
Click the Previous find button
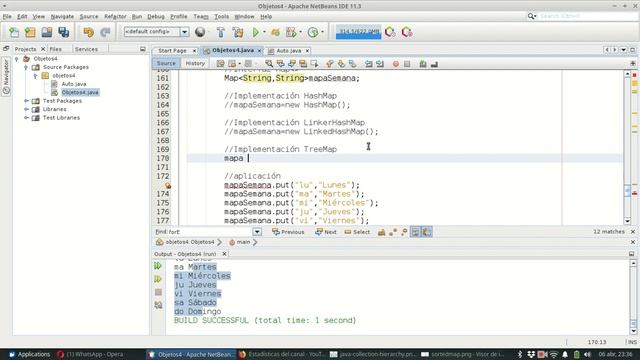tap(288, 232)
